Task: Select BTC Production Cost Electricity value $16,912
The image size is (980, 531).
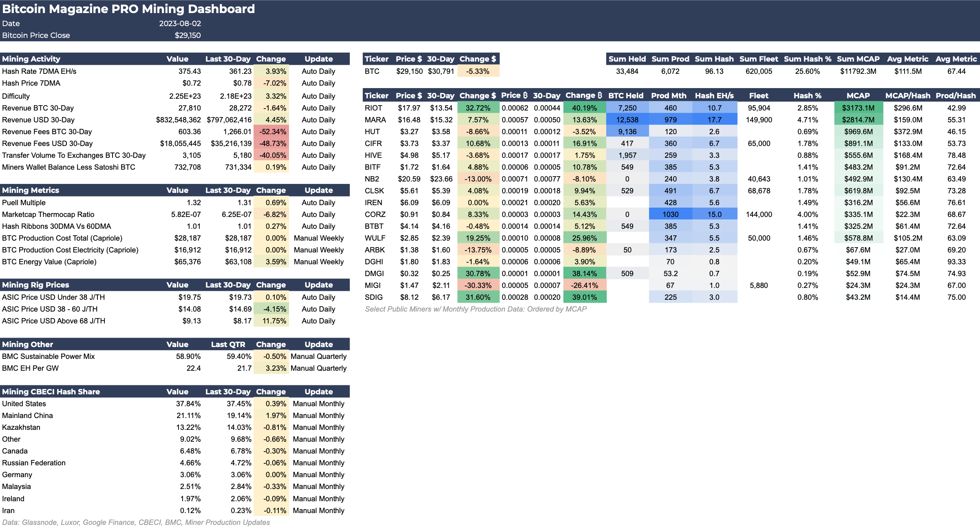Action: tap(188, 250)
